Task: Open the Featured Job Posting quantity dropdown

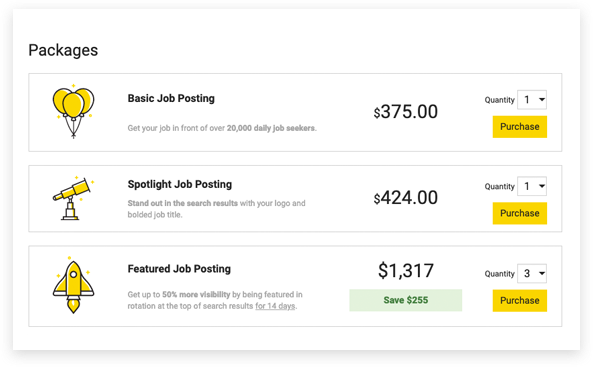Action: (532, 273)
